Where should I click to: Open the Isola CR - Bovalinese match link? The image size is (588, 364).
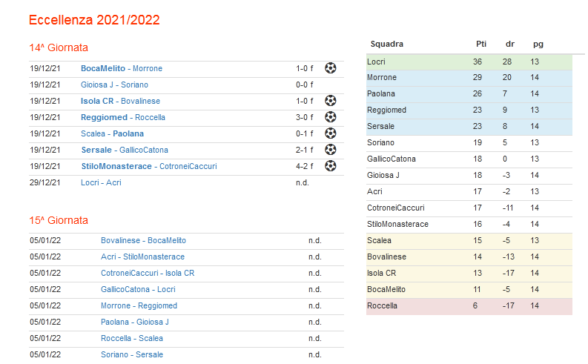120,102
